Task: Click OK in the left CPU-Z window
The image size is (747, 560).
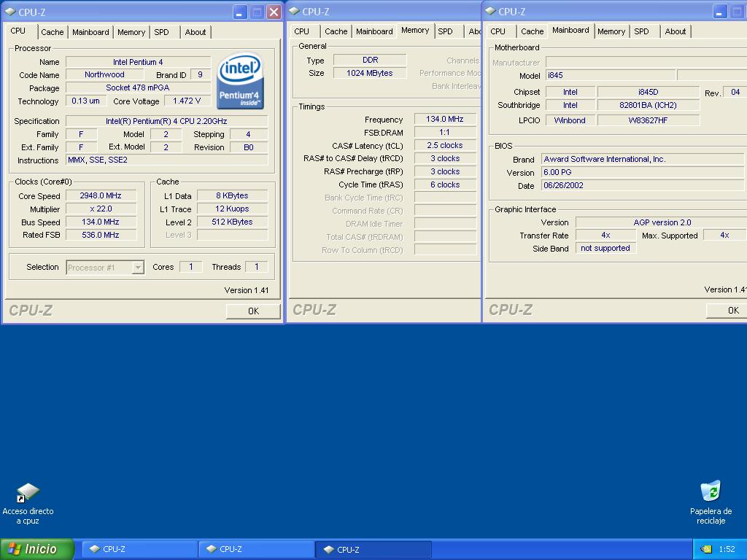Action: tap(253, 311)
